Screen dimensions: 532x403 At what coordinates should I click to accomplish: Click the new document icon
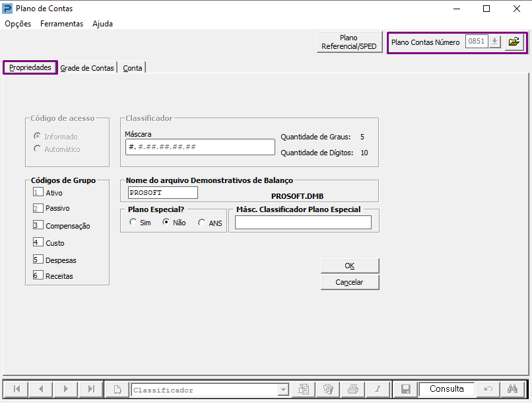tap(117, 389)
